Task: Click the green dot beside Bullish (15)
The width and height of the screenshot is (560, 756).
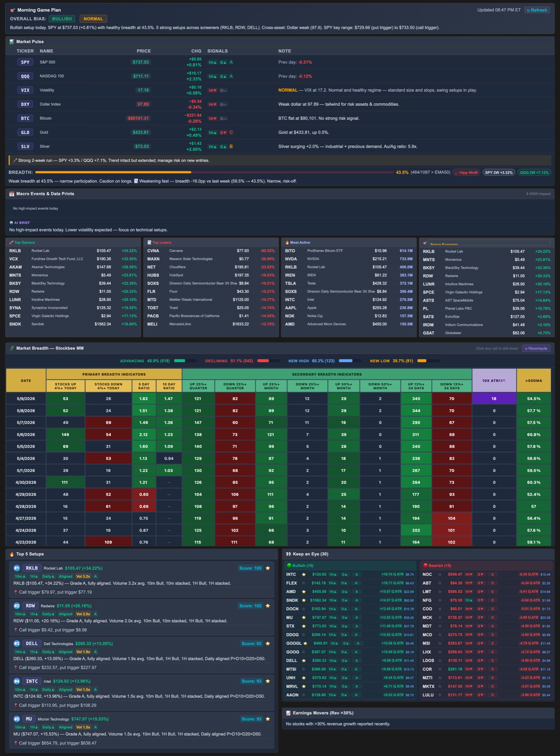Action: pyautogui.click(x=289, y=565)
